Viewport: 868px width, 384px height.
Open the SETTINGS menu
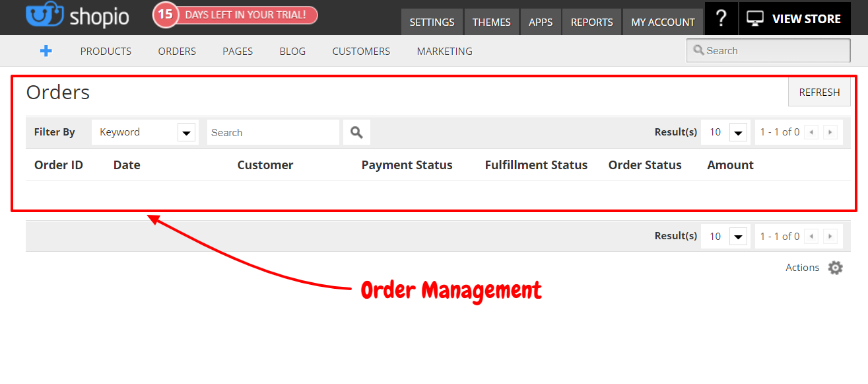click(x=432, y=22)
